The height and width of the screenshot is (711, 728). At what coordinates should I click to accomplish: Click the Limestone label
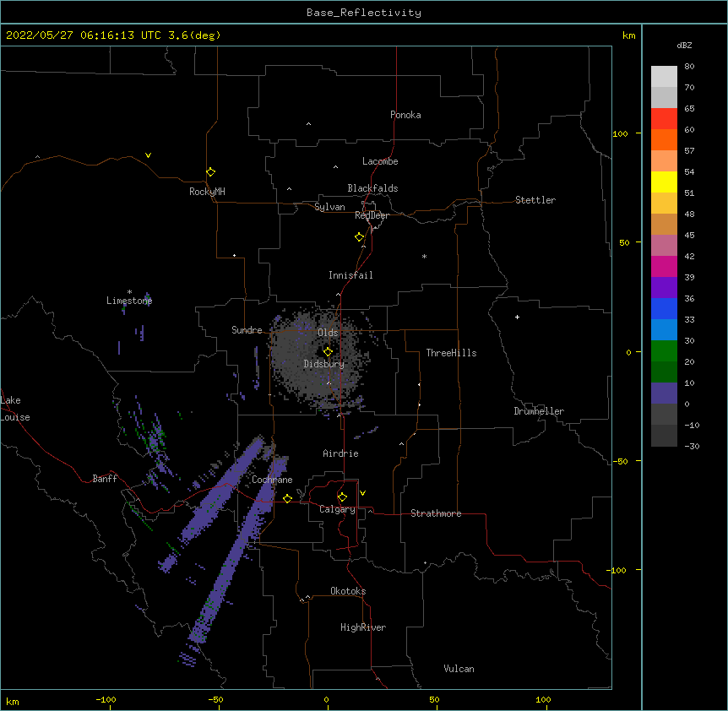tap(129, 301)
